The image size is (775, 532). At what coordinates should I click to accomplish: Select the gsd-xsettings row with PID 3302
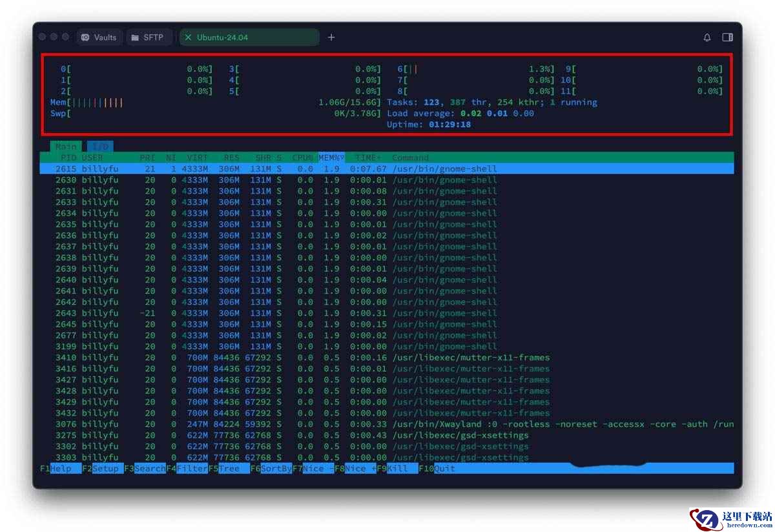click(x=387, y=446)
